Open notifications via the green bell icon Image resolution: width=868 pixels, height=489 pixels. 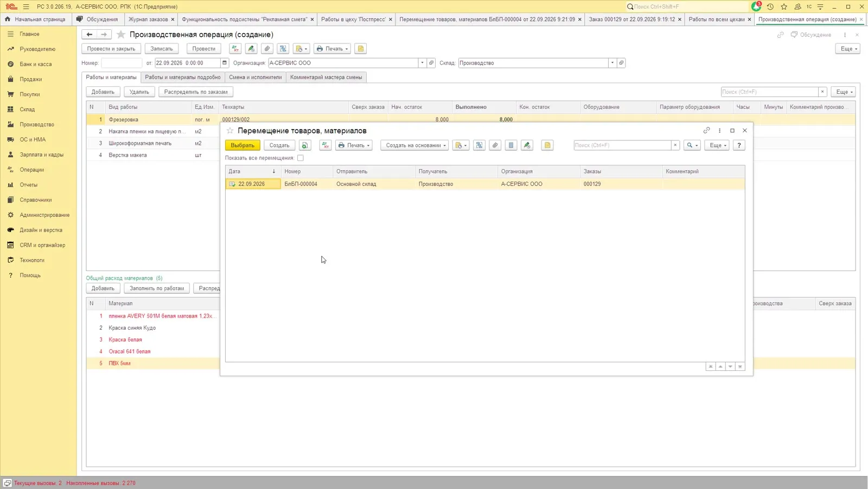[756, 7]
